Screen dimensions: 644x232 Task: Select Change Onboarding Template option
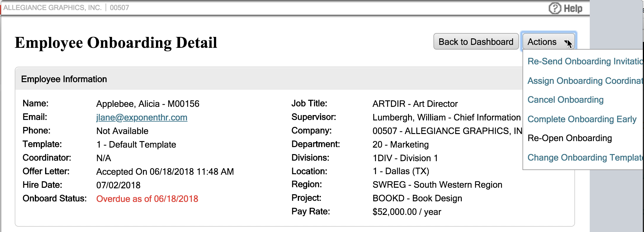584,158
